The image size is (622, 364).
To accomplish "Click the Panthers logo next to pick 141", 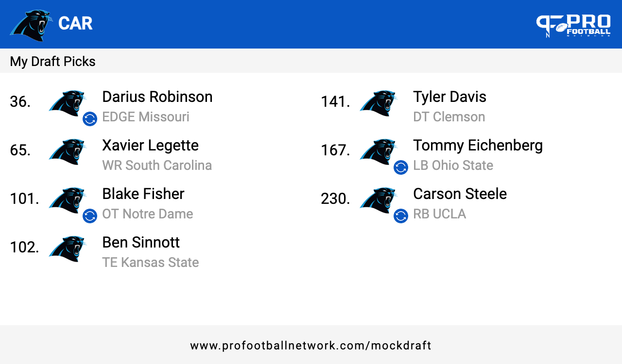I will 379,103.
